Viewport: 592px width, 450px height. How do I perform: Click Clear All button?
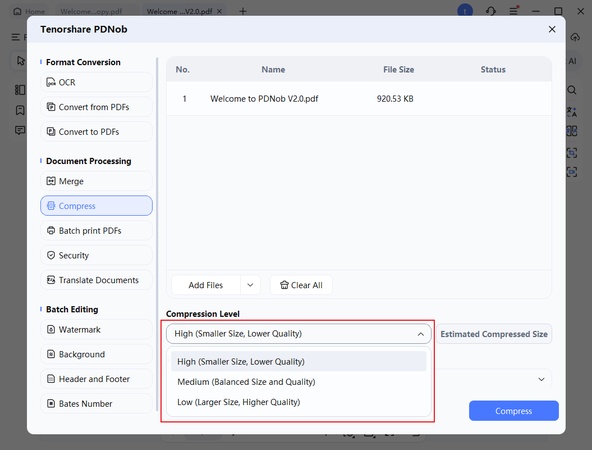pyautogui.click(x=301, y=285)
